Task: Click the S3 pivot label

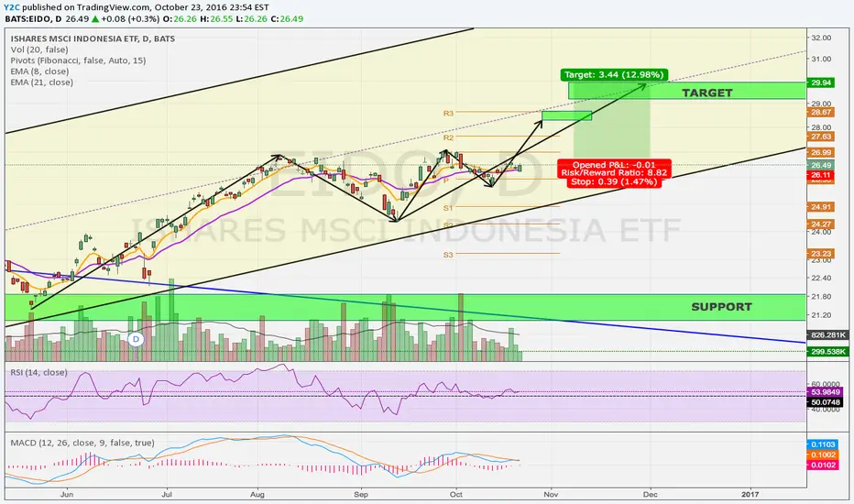Action: click(x=448, y=255)
